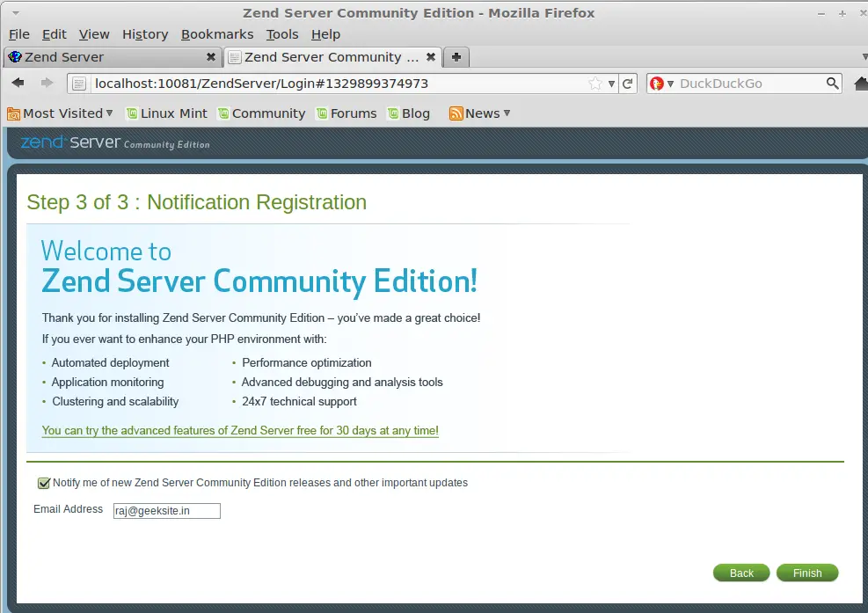Click the browser forward arrow
Viewport: 868px width, 613px height.
coord(47,83)
